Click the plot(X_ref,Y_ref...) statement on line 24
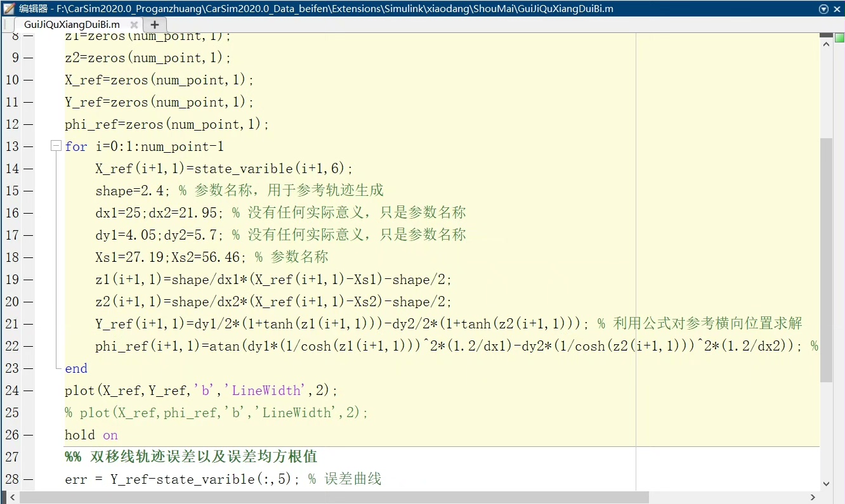This screenshot has height=504, width=845. tap(202, 391)
